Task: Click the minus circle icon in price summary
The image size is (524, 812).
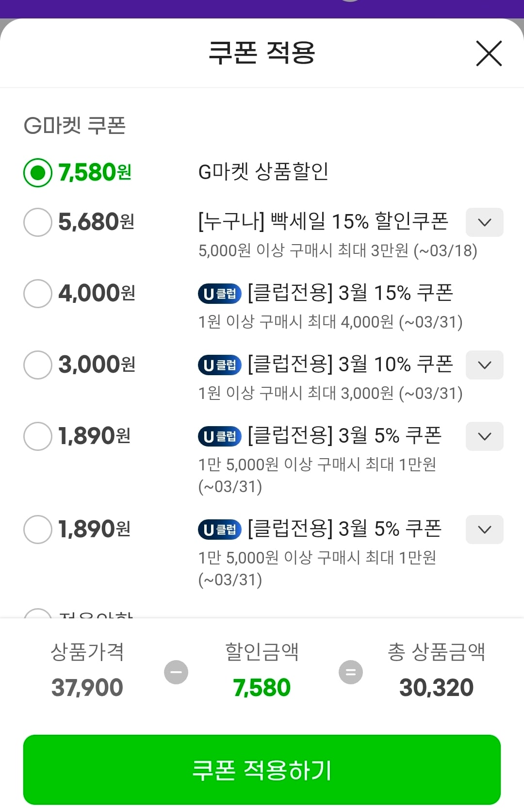Action: click(176, 672)
